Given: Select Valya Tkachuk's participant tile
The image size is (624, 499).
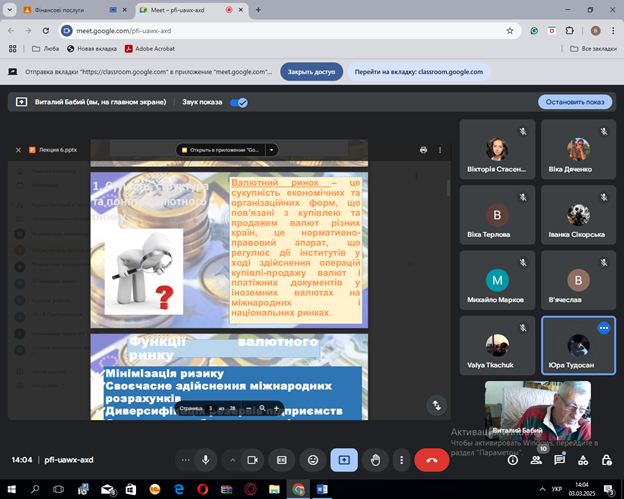Looking at the screenshot, I should (x=497, y=344).
